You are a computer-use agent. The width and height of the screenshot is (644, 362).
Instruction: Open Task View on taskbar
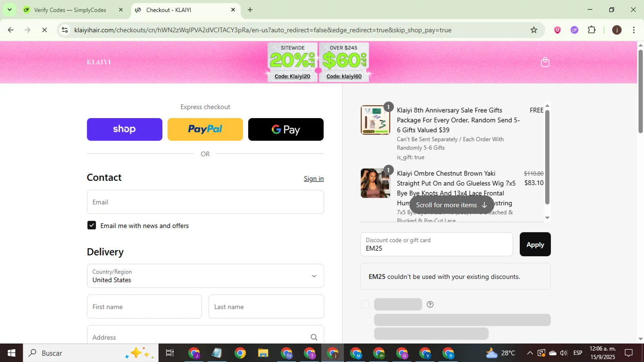[170, 353]
